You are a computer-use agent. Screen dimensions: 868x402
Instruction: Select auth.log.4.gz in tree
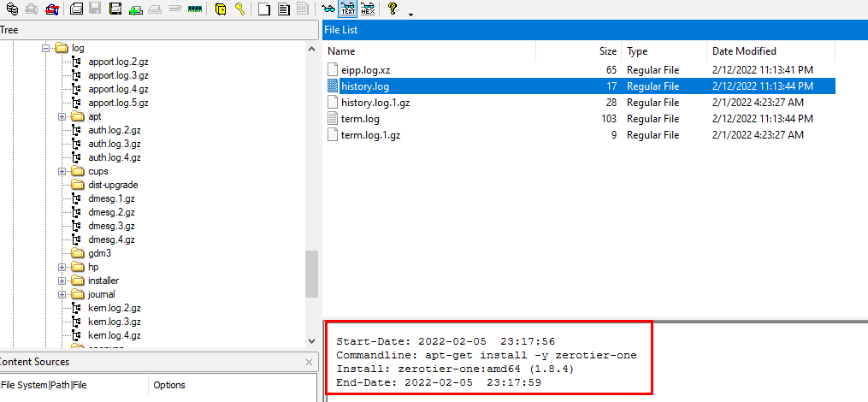(114, 158)
